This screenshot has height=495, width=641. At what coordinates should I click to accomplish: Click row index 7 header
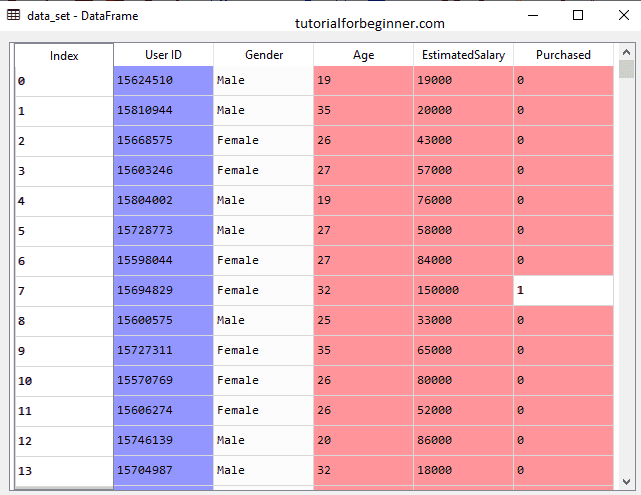(64, 291)
